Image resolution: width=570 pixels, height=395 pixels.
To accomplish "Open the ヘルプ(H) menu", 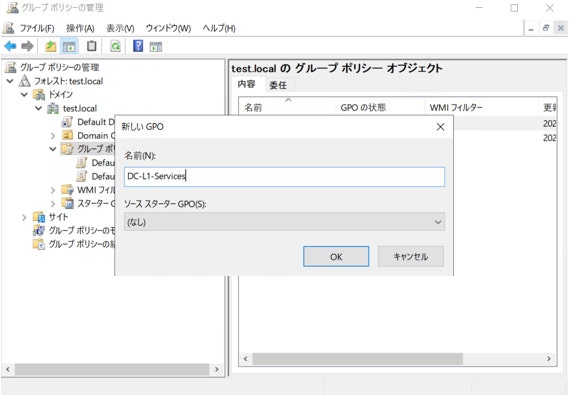I will 219,28.
